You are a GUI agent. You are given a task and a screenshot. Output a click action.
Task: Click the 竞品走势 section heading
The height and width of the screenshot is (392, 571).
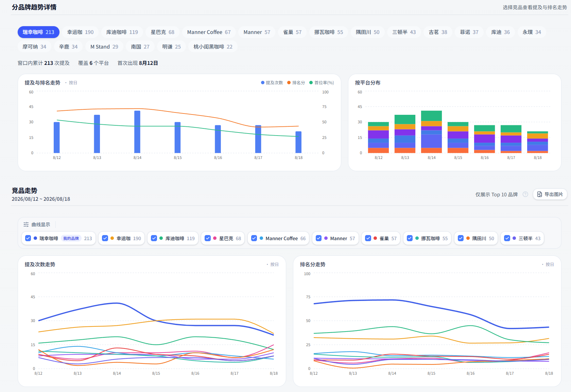[24, 191]
